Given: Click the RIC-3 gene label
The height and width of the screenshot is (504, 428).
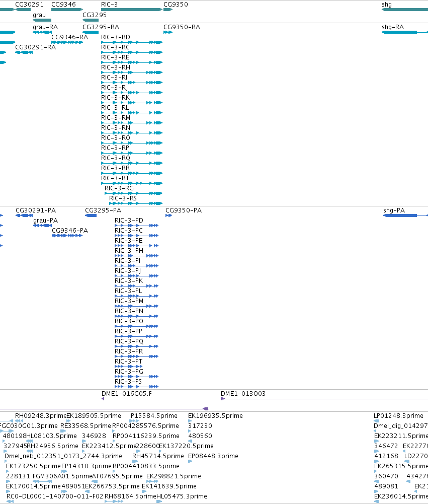Looking at the screenshot, I should 109,5.
